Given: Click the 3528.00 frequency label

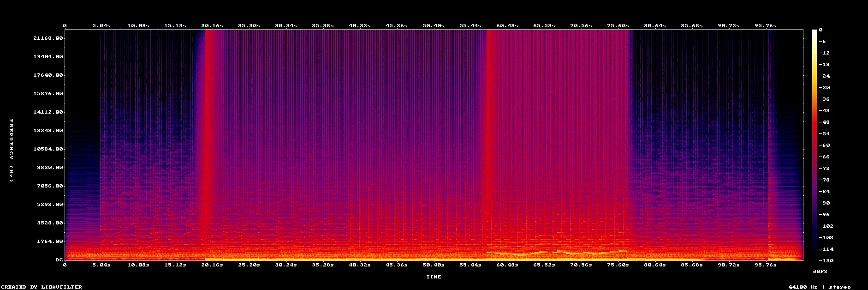Looking at the screenshot, I should [50, 223].
